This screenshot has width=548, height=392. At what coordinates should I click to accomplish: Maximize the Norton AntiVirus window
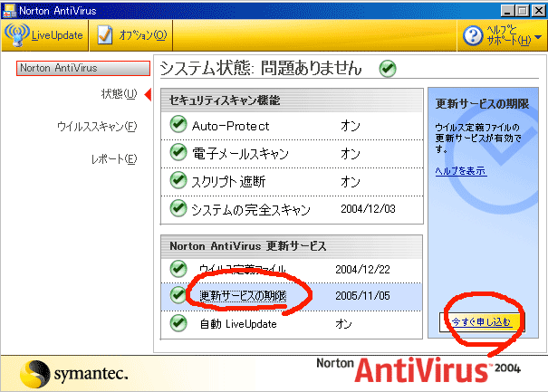[x=523, y=11]
